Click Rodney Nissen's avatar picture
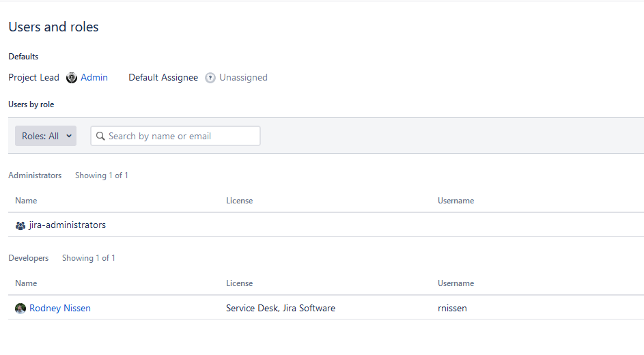The image size is (644, 355). [x=20, y=309]
